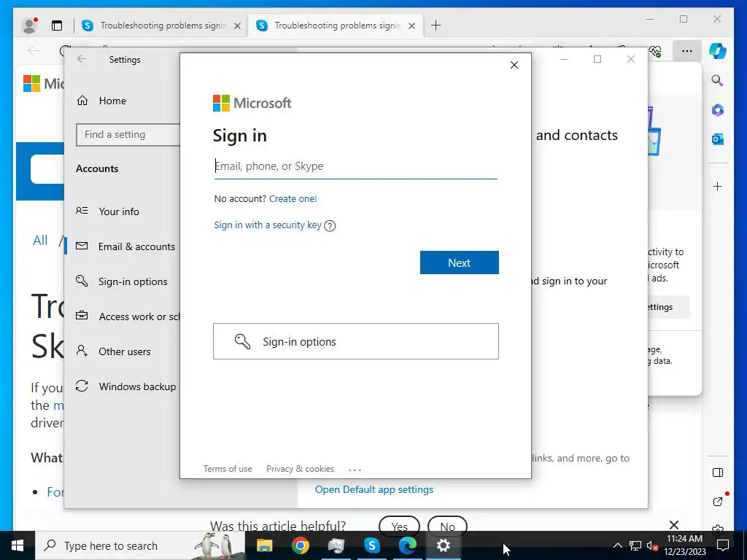Open the Sign-in options button in dialog
Viewport: 747px width, 560px height.
tap(356, 341)
